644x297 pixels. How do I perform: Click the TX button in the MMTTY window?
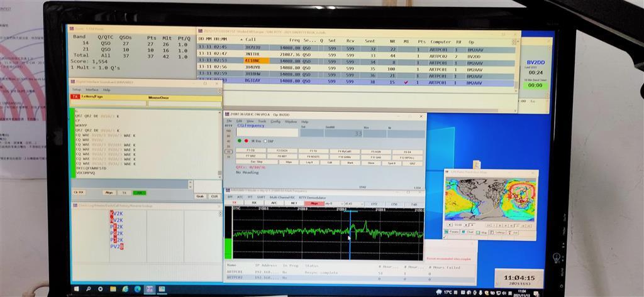pos(235,203)
